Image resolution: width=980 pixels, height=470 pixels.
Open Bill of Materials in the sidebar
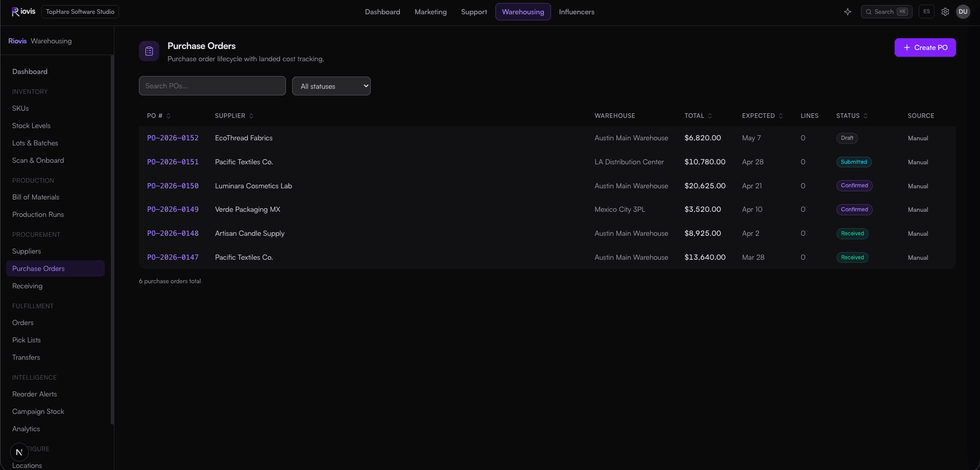click(36, 197)
